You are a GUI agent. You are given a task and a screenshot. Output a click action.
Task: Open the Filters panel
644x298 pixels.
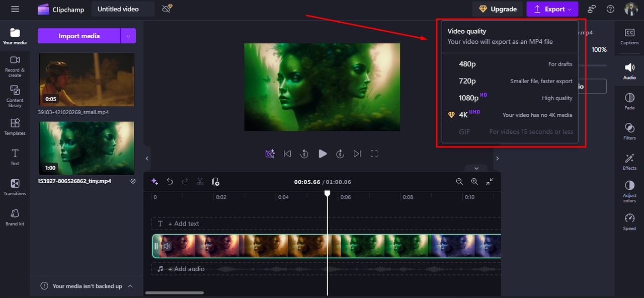[x=629, y=131]
